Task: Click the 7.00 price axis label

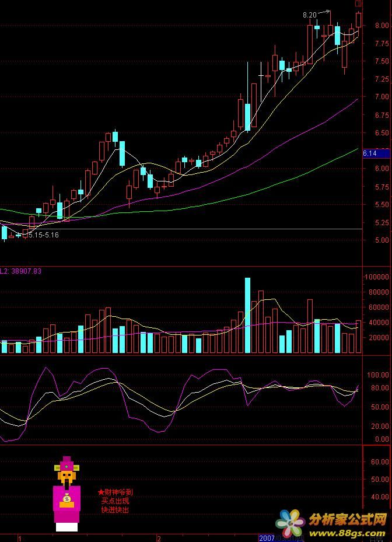Action: [x=381, y=97]
